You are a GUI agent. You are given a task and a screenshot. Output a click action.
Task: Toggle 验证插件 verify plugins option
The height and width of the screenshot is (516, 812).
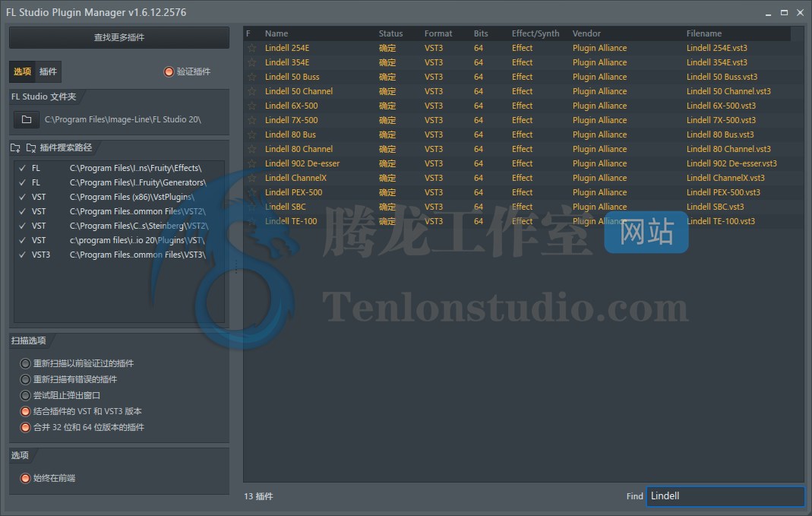point(169,71)
